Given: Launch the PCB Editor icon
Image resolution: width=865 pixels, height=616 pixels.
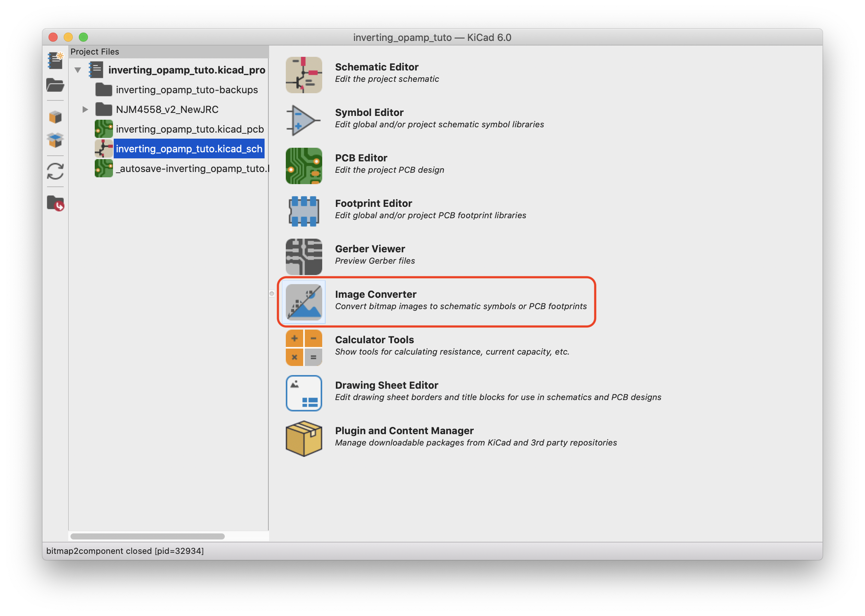Looking at the screenshot, I should (304, 166).
